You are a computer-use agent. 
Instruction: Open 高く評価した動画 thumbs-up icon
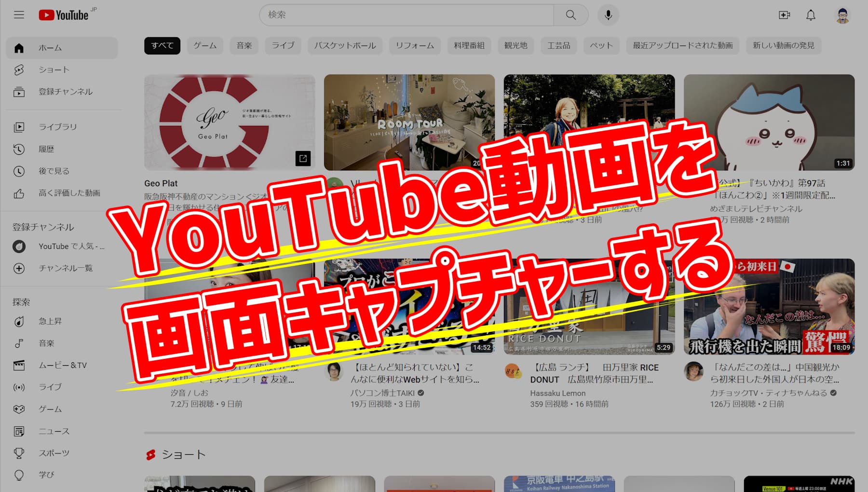19,193
